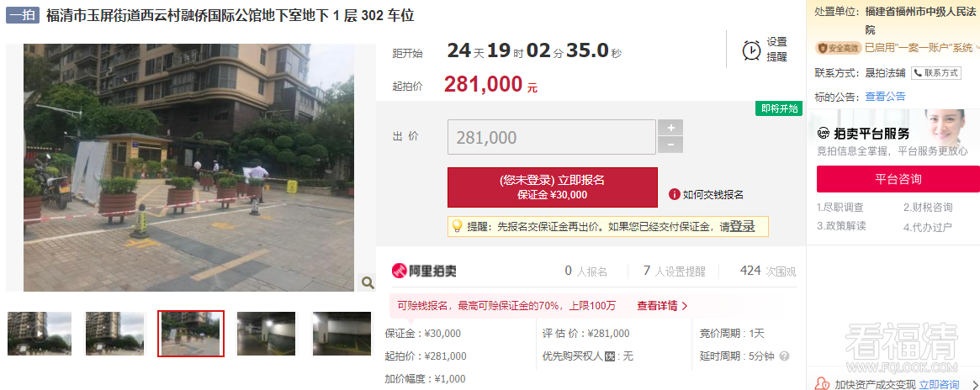Image resolution: width=980 pixels, height=390 pixels.
Task: Open 查看详情 deposit details
Action: pyautogui.click(x=662, y=306)
